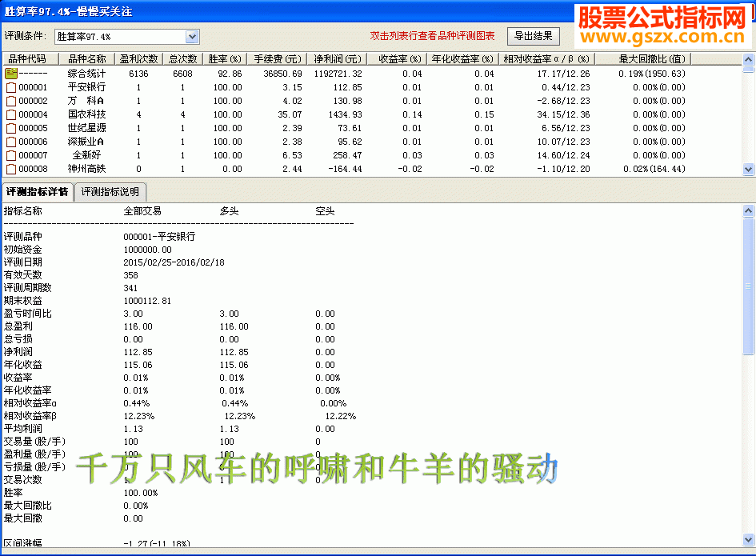Screen dimensions: 756x556
Task: Click the icon for stock 000001
Action: (11, 88)
